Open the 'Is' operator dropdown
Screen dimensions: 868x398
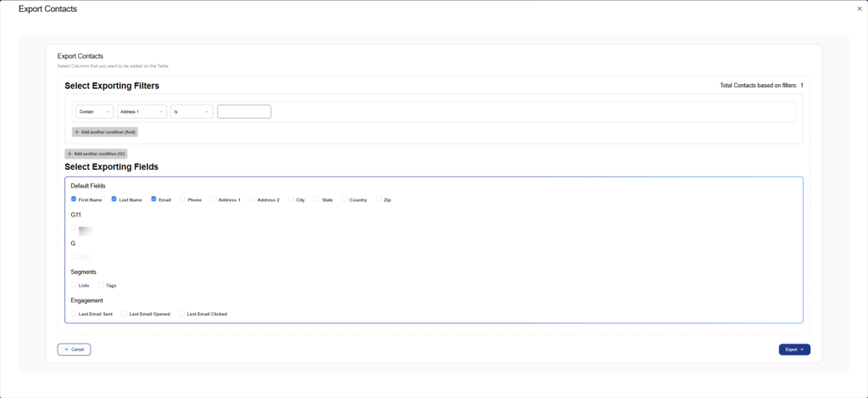tap(191, 111)
